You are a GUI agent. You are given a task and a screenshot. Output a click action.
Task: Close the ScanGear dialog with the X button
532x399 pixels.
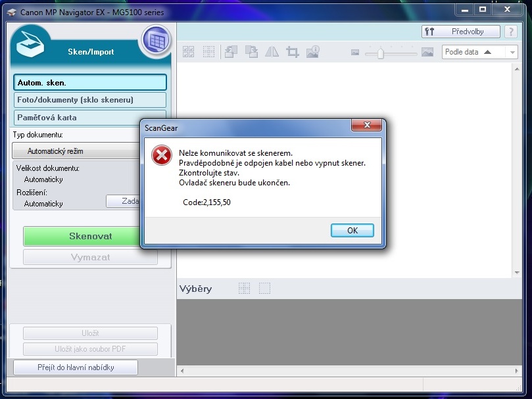coord(367,125)
